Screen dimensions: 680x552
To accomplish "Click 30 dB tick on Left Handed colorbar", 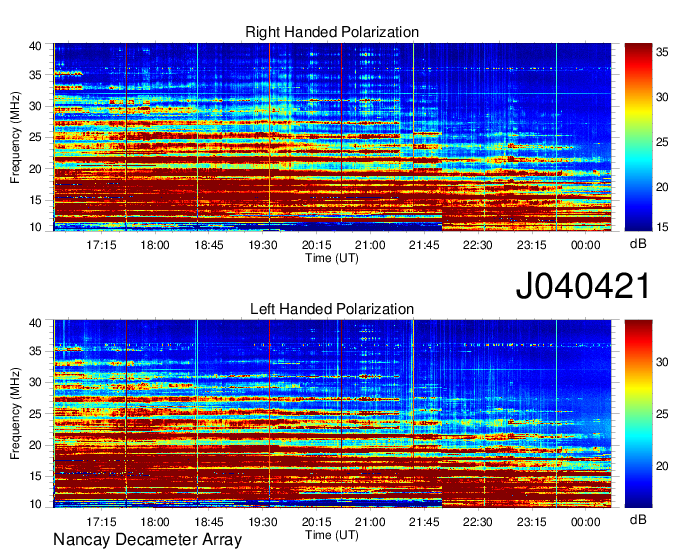I will point(662,362).
